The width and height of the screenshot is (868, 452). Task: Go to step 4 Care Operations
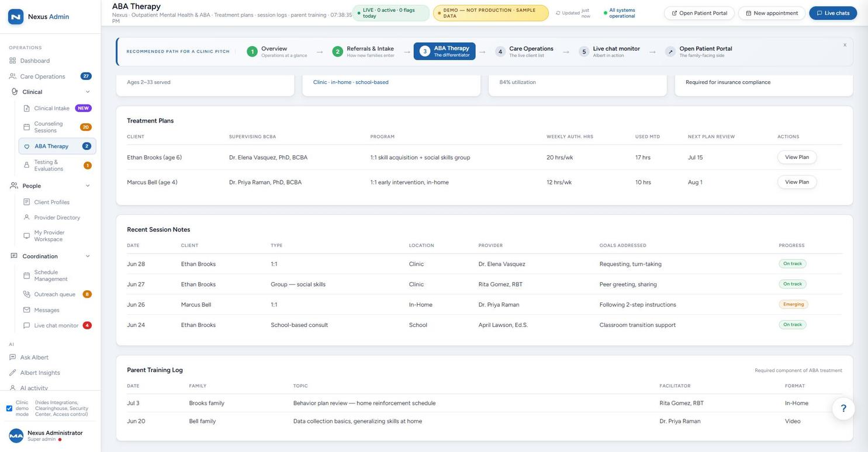(524, 51)
